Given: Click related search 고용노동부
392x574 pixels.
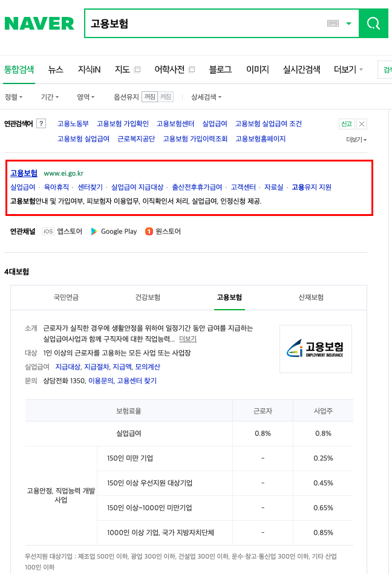Looking at the screenshot, I should click(73, 124).
